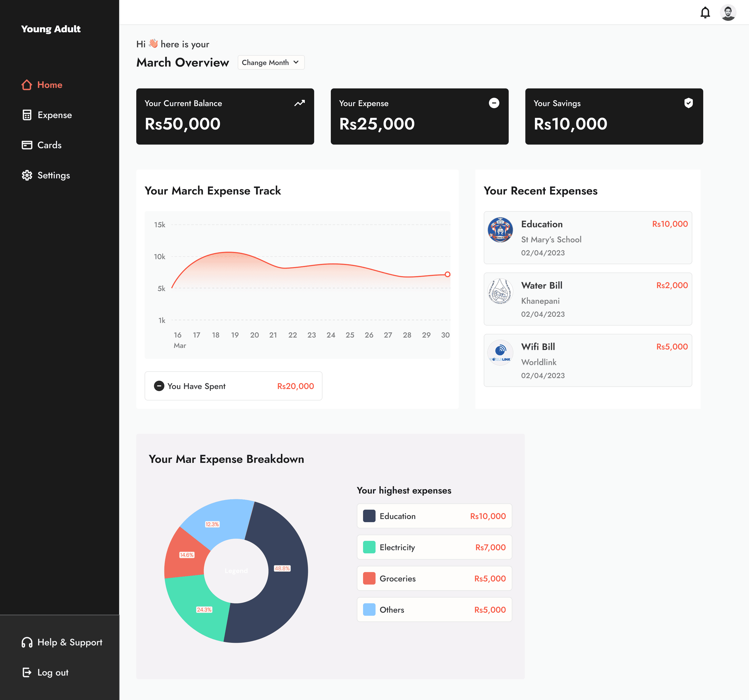Screen dimensions: 749x700
Task: Click the Electricity green color swatch
Action: (x=369, y=547)
